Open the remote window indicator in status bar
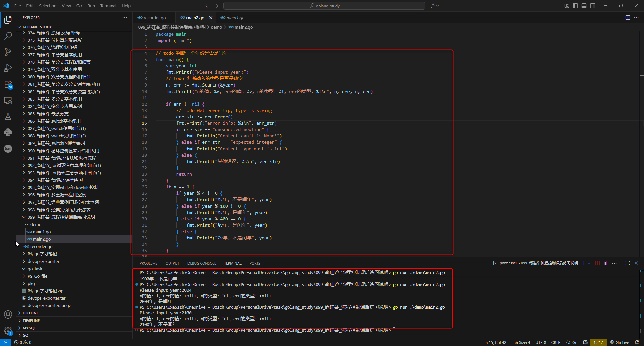This screenshot has width=644, height=346. point(6,342)
